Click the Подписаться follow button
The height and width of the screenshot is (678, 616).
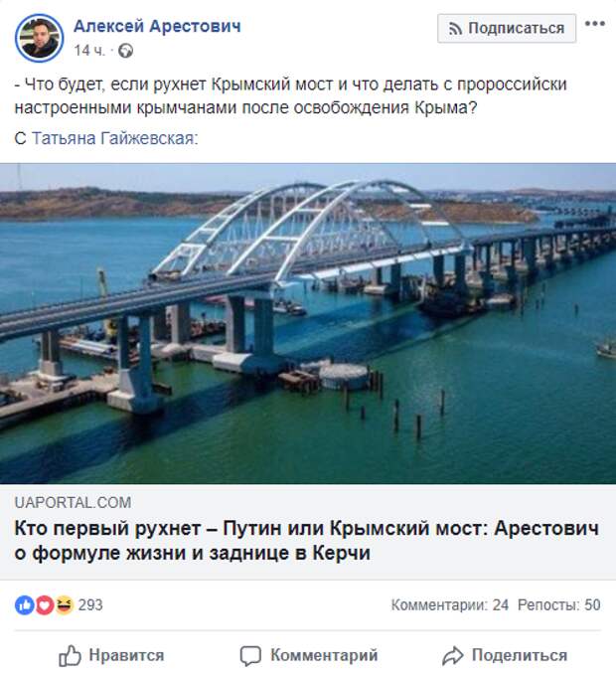[507, 28]
